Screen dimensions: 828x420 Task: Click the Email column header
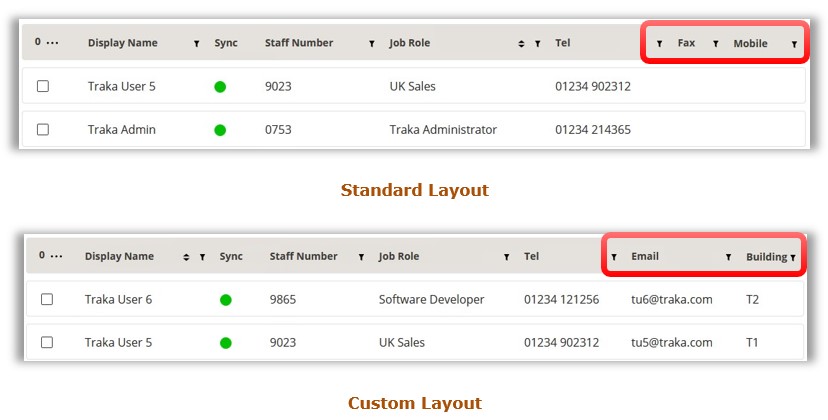click(645, 257)
